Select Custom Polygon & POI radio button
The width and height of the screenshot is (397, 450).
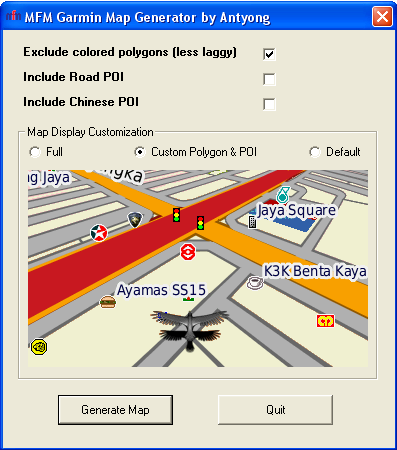coord(140,152)
